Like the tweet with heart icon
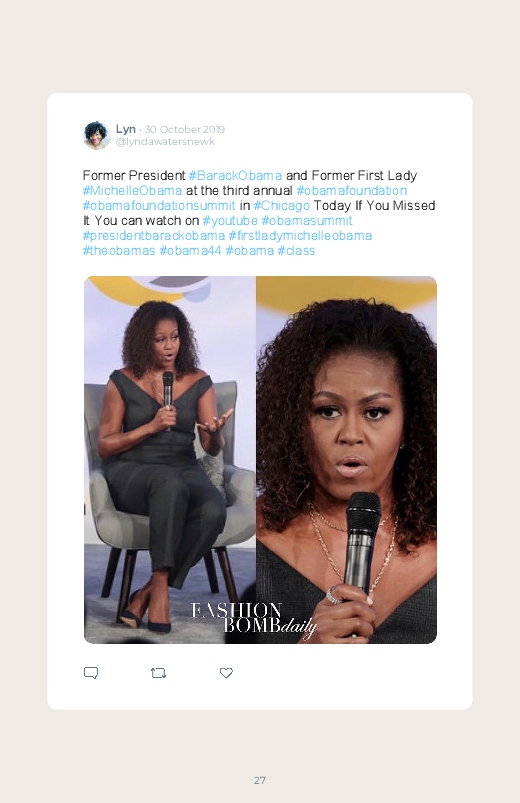The width and height of the screenshot is (520, 803). (226, 673)
